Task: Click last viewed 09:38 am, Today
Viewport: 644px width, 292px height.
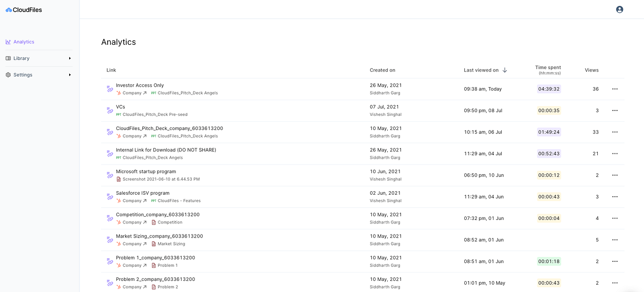Action: coord(483,89)
